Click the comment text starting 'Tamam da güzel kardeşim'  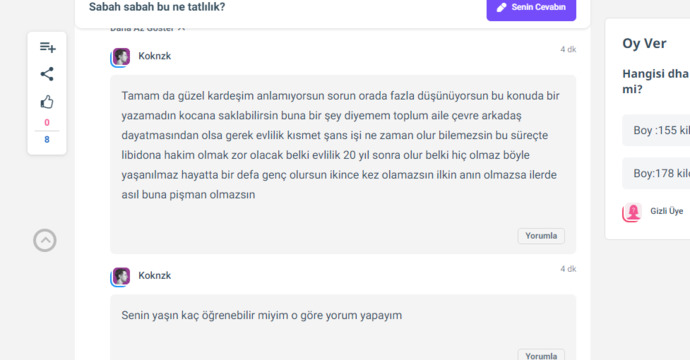coord(341,145)
